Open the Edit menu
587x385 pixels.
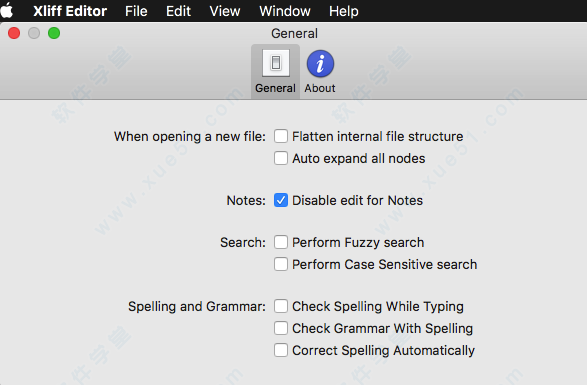[x=178, y=11]
